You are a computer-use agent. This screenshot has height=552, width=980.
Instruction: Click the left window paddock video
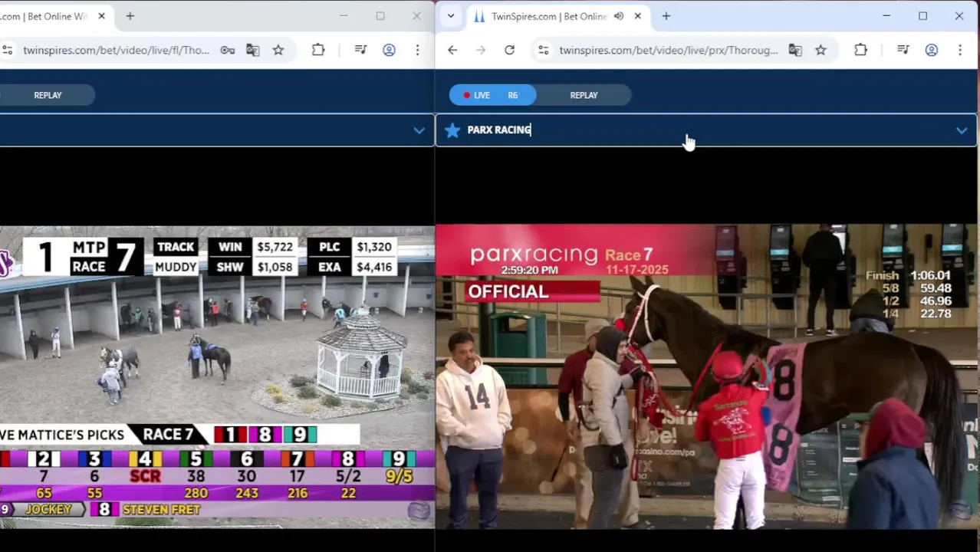(x=217, y=376)
